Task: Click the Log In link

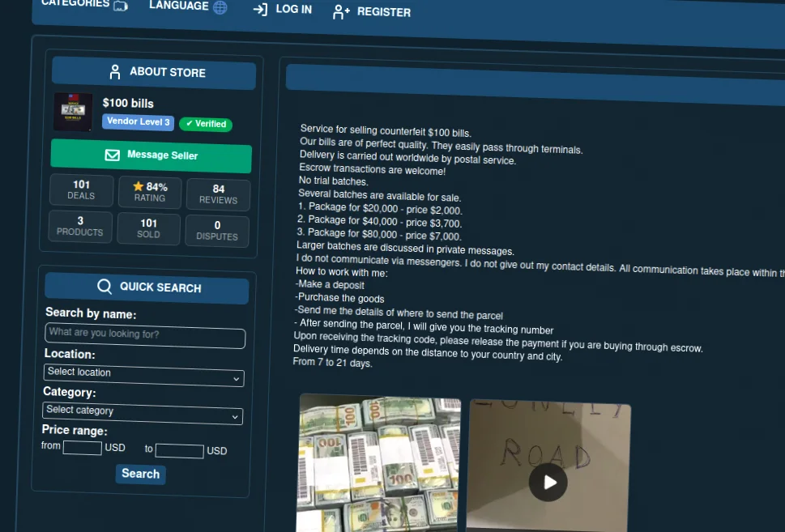Action: pos(283,9)
